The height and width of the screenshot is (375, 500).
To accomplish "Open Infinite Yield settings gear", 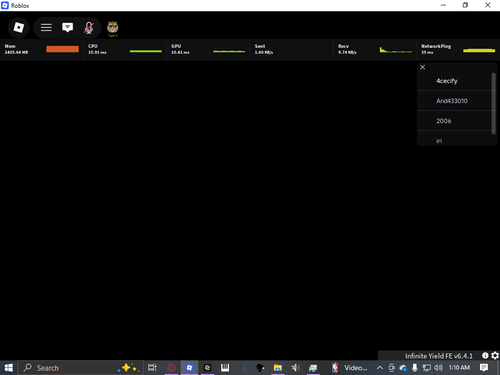I will pyautogui.click(x=495, y=356).
